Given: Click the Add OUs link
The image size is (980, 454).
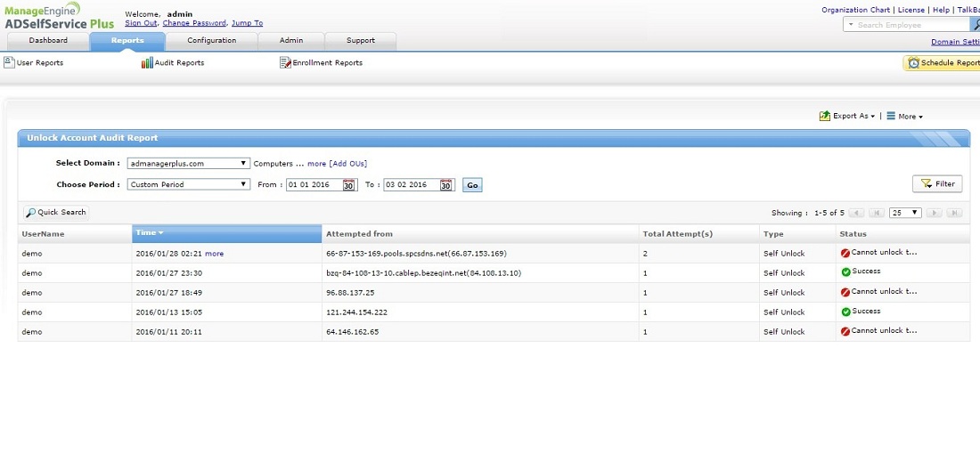Looking at the screenshot, I should (348, 164).
